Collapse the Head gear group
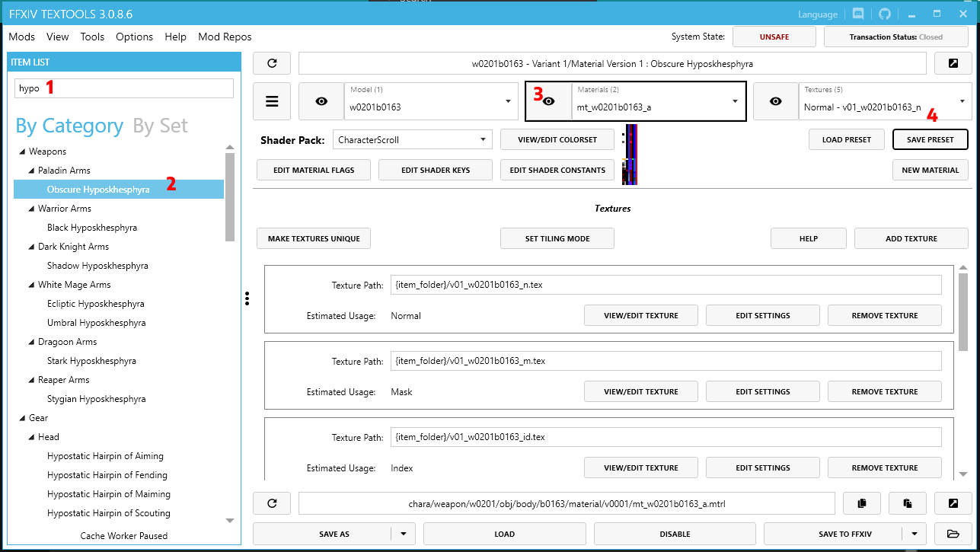Image resolution: width=980 pixels, height=552 pixels. pyautogui.click(x=31, y=437)
